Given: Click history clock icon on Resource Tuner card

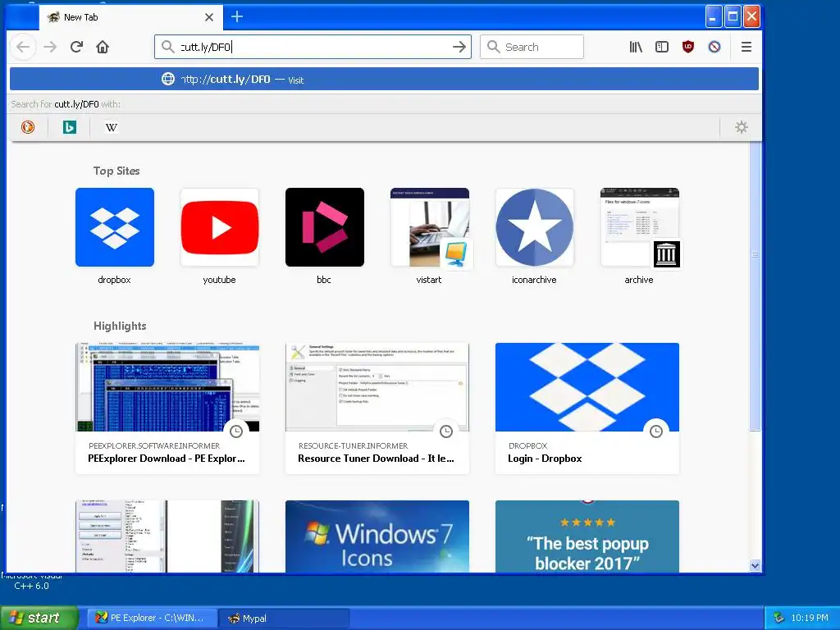Looking at the screenshot, I should [x=446, y=431].
